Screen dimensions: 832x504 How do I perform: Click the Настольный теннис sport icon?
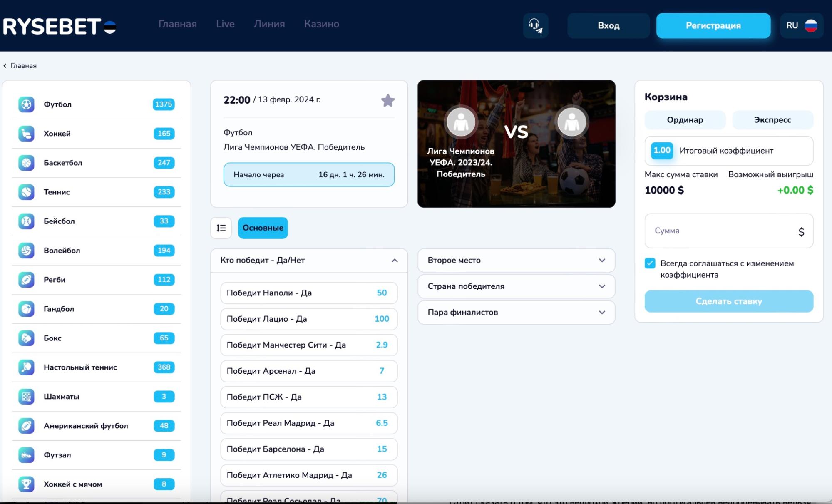[x=26, y=367]
